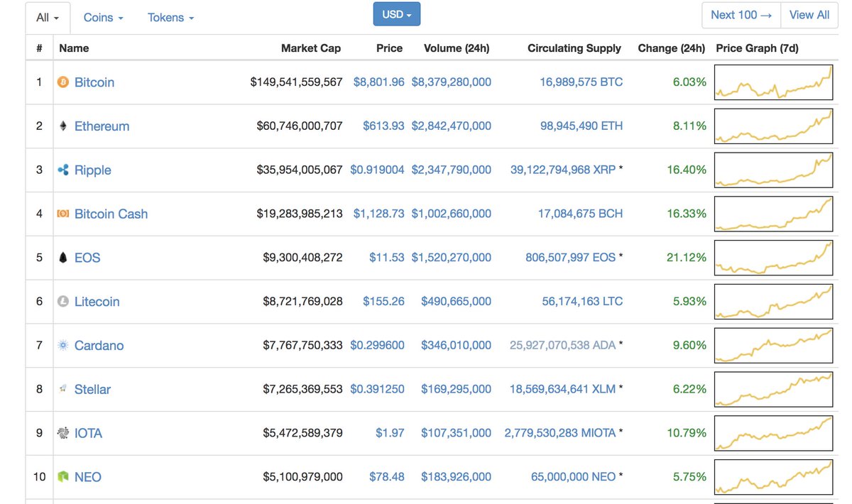The height and width of the screenshot is (504, 852).
Task: Open Cardano 7d price graph
Action: point(773,346)
